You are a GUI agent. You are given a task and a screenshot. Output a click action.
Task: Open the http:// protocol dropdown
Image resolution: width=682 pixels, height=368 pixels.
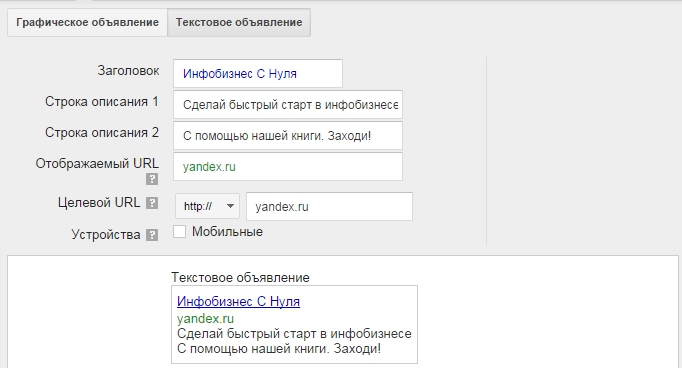pyautogui.click(x=207, y=206)
